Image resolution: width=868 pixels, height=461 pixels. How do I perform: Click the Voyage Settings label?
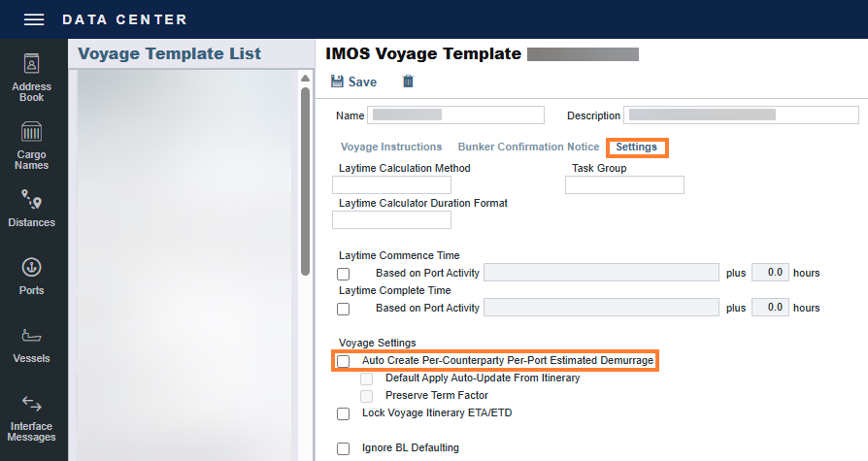click(x=377, y=343)
